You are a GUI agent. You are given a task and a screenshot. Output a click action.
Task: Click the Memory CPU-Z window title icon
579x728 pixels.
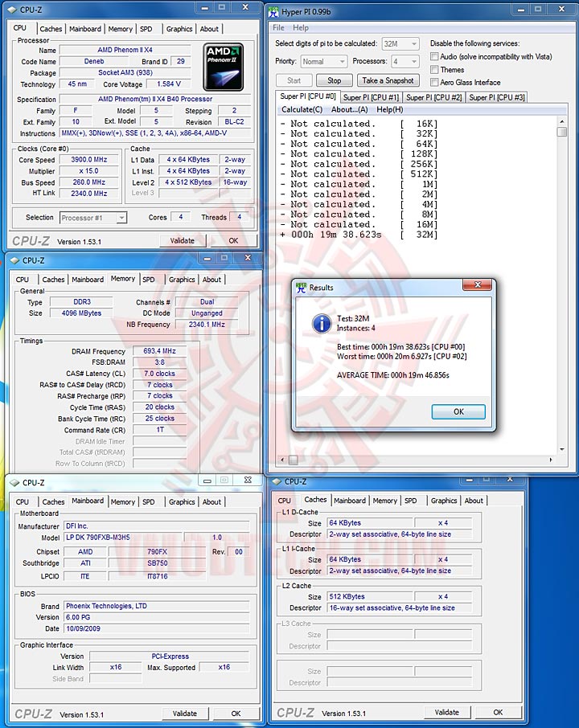[x=14, y=260]
